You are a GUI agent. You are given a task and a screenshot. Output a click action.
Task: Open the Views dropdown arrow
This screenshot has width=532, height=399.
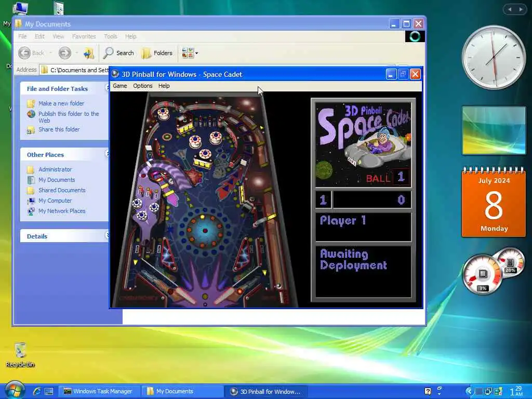(196, 54)
